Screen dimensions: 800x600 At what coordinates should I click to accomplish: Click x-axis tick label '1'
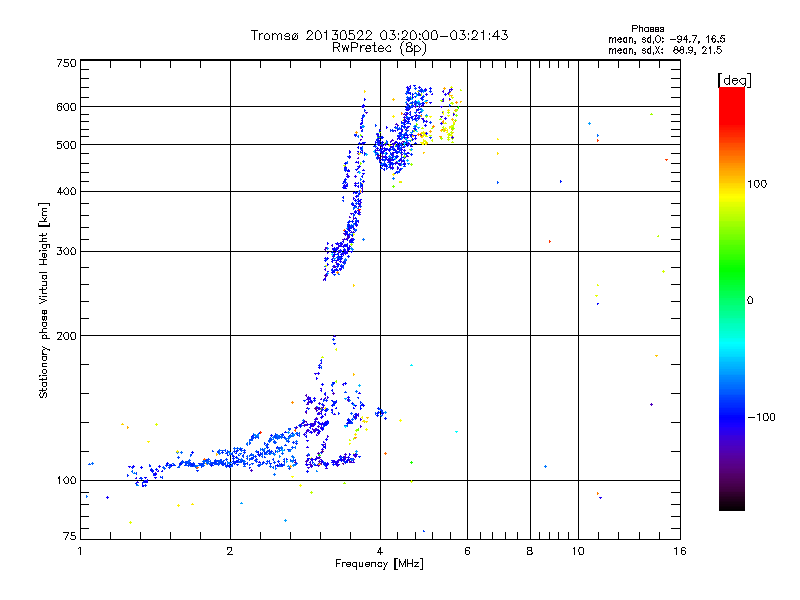pyautogui.click(x=80, y=551)
